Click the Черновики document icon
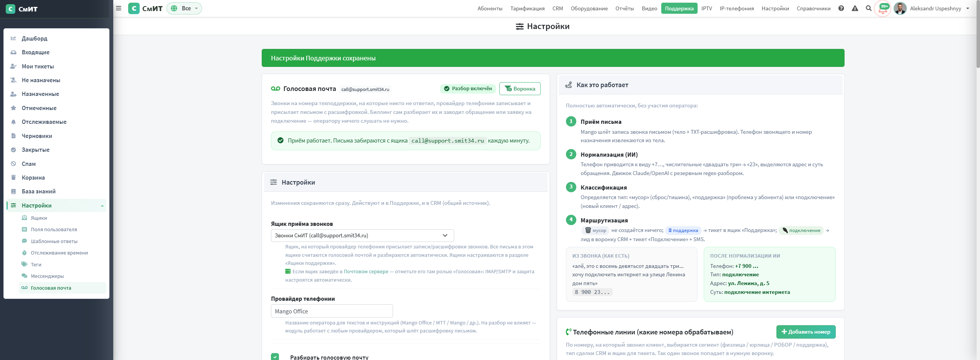The image size is (980, 360). [x=13, y=136]
